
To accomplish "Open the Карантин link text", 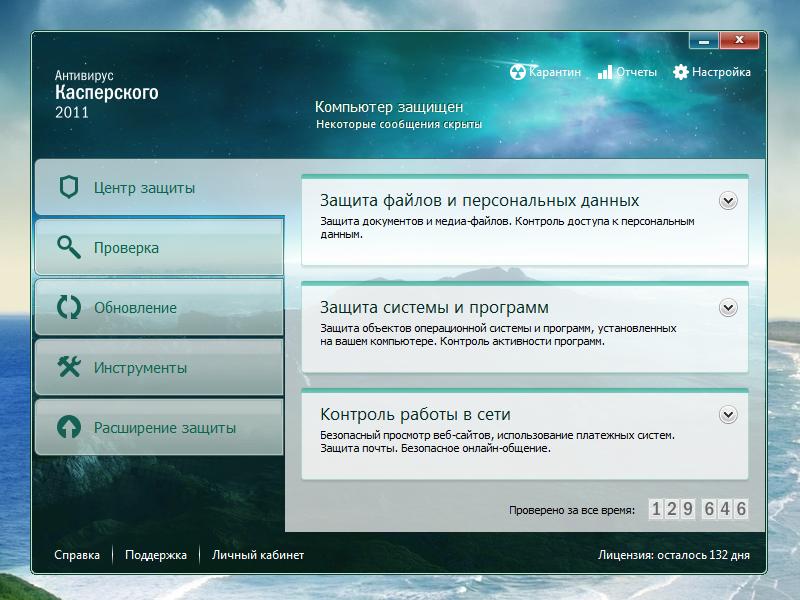I will (x=555, y=72).
